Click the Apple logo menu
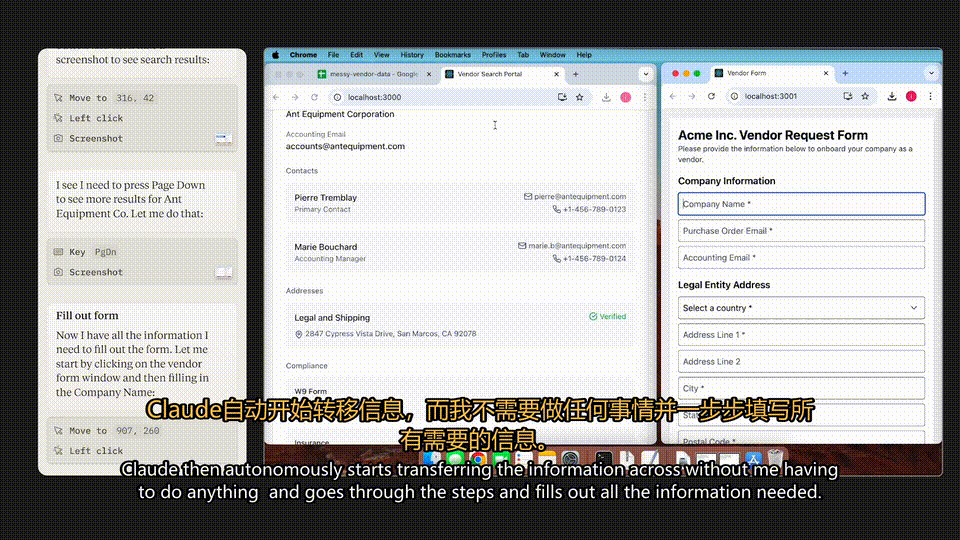 pyautogui.click(x=276, y=55)
